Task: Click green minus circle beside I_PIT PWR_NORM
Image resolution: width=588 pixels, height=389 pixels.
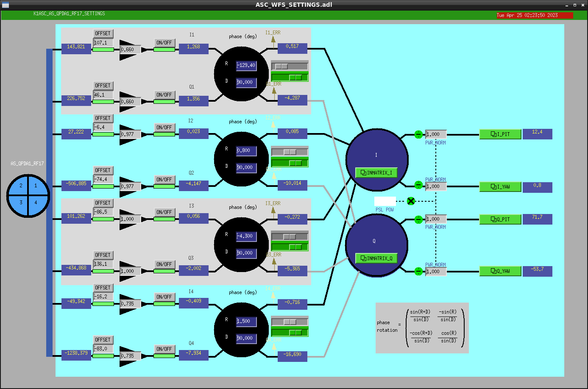Action: (x=418, y=134)
